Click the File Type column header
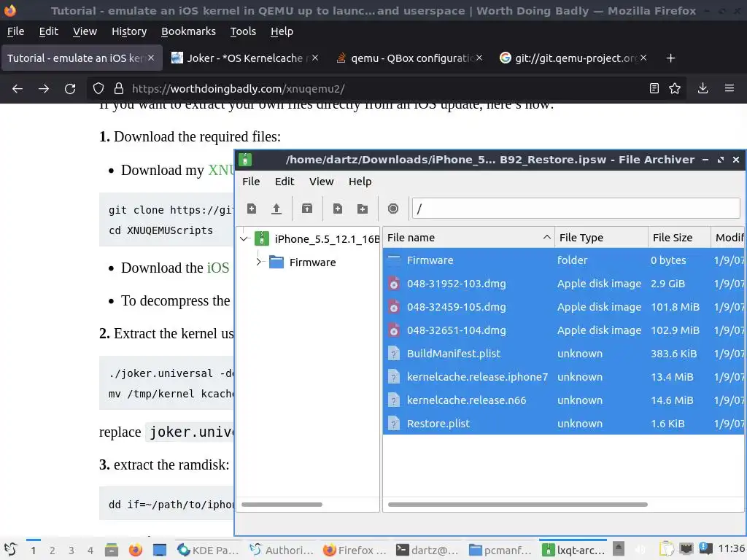Image resolution: width=747 pixels, height=560 pixels. pos(601,237)
